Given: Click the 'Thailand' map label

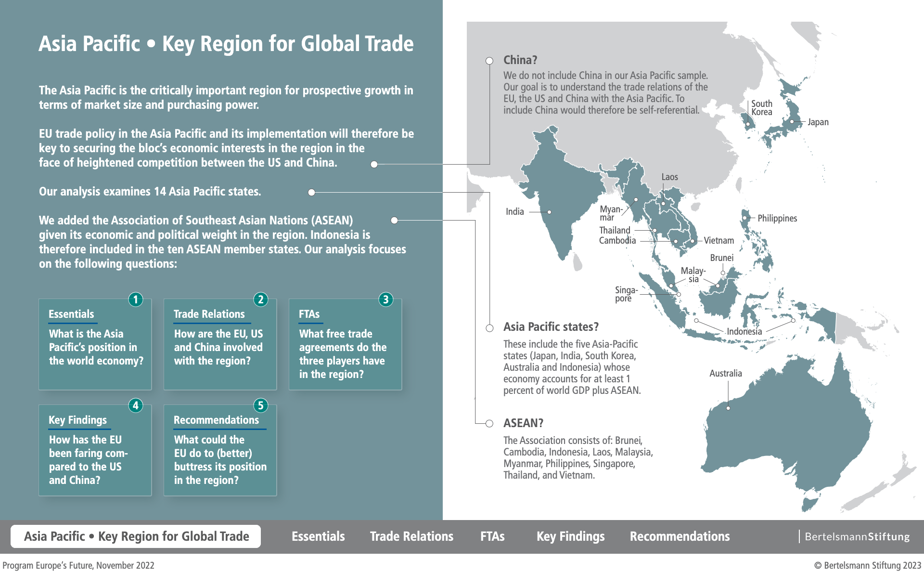Looking at the screenshot, I should click(615, 230).
